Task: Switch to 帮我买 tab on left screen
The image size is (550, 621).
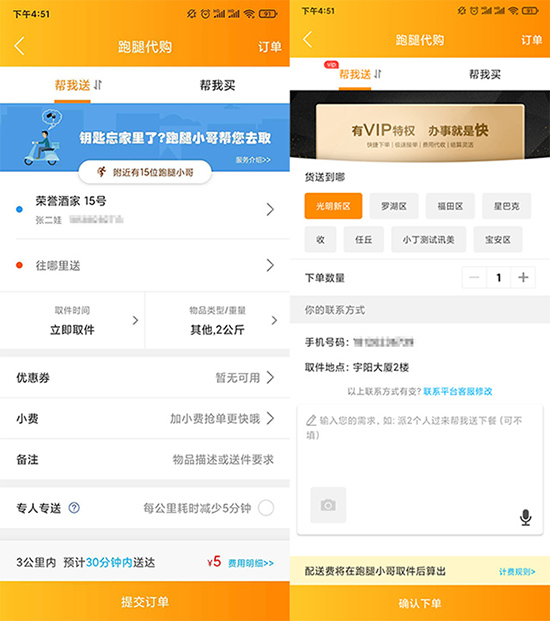Action: 217,85
